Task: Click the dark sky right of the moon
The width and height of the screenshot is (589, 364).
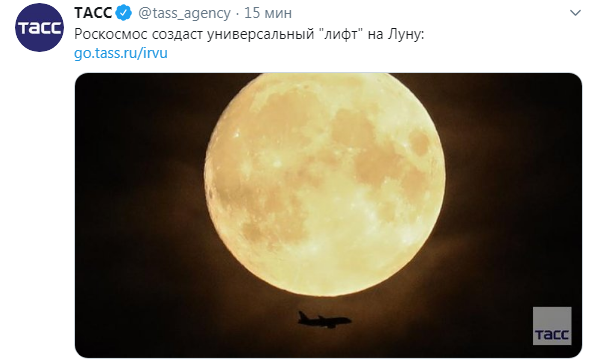Action: 511,188
